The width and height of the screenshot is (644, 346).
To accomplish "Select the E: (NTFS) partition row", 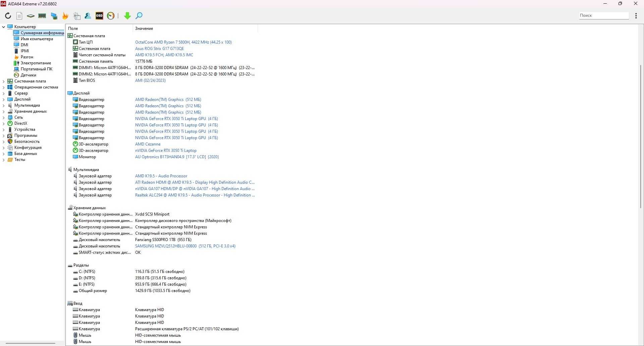I will pos(162,284).
